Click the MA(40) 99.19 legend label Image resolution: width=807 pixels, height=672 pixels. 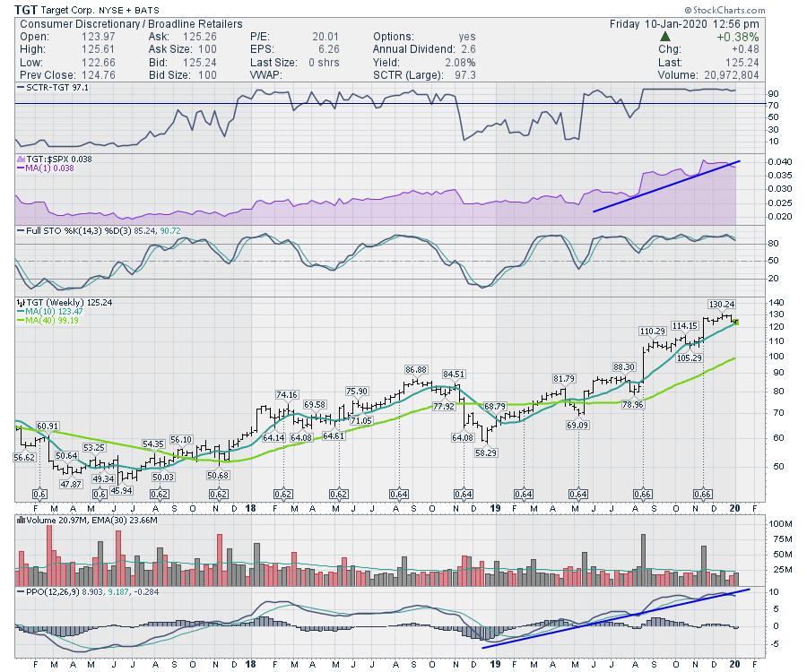coord(51,320)
